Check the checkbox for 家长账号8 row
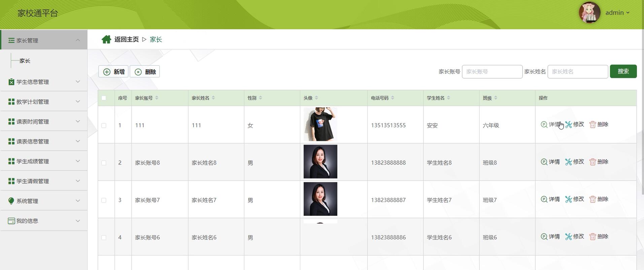This screenshot has height=270, width=644. [104, 163]
